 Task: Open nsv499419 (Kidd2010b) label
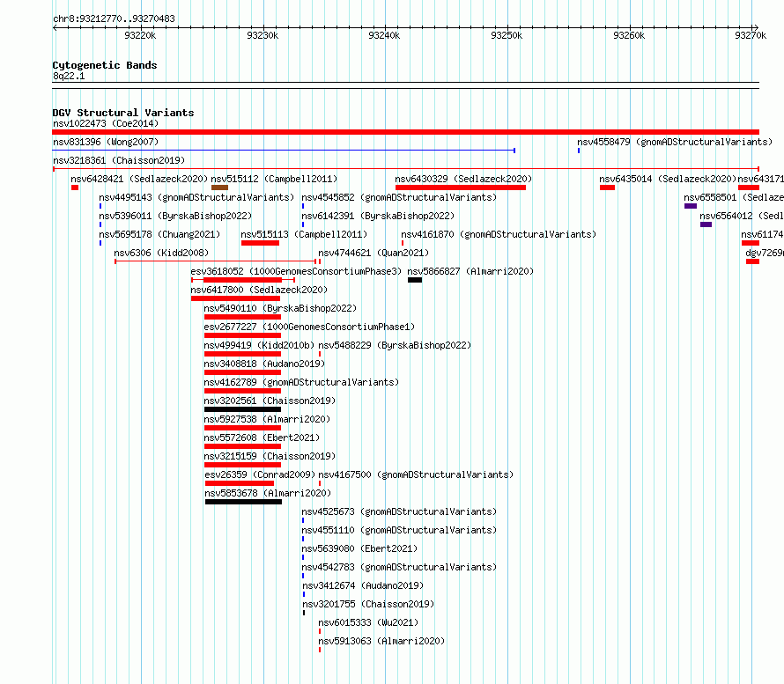point(259,345)
